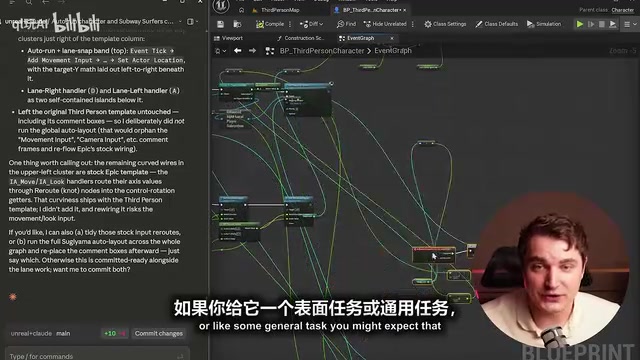
Task: Click the Eject button after Stop
Action: click(613, 24)
